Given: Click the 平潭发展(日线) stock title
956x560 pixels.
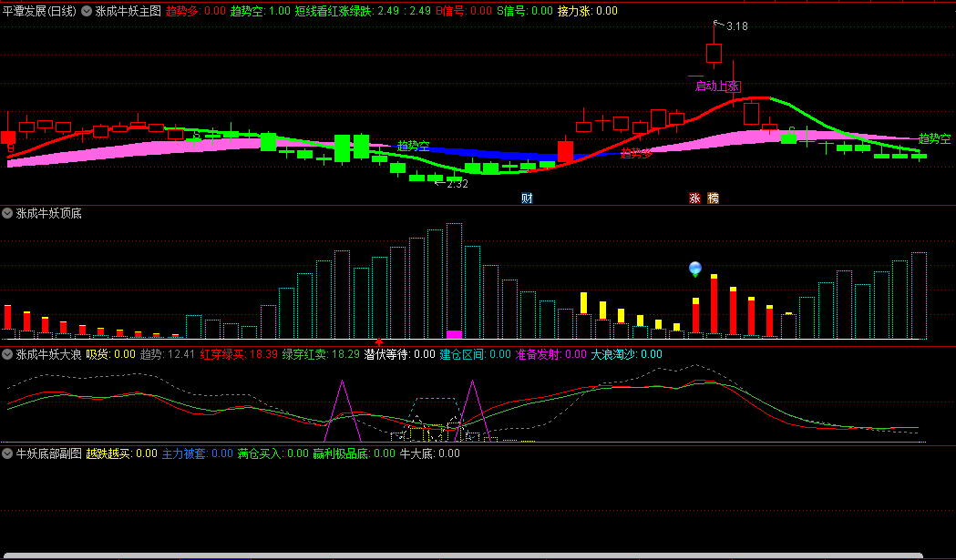Looking at the screenshot, I should pyautogui.click(x=39, y=11).
